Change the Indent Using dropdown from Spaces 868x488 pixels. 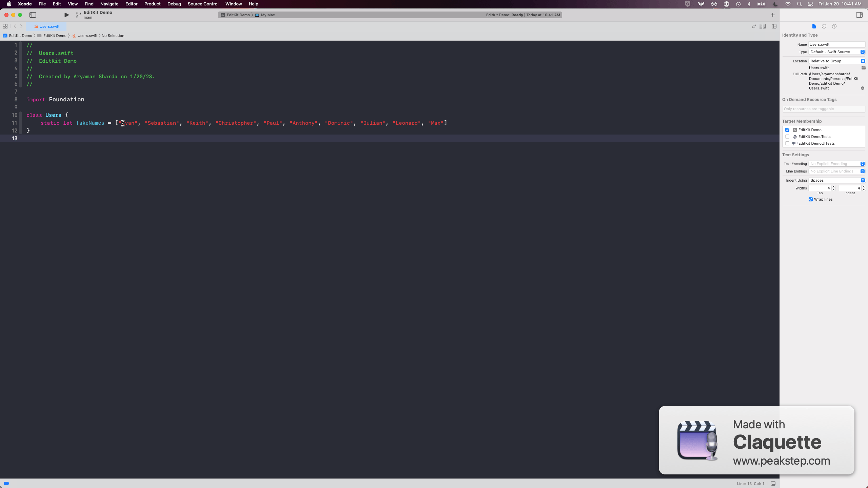tap(837, 180)
